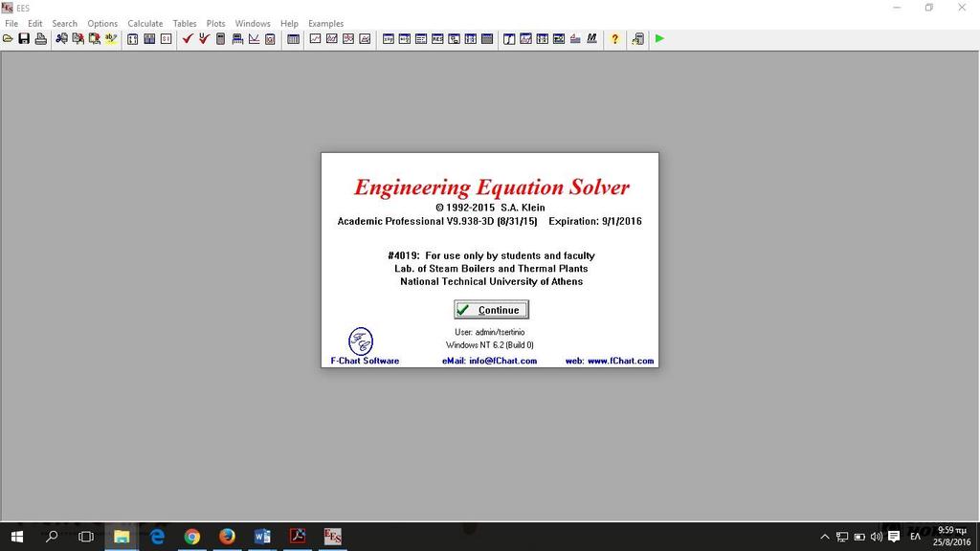Launch Google Chrome from the taskbar
Viewport: 980px width, 551px height.
pos(191,536)
